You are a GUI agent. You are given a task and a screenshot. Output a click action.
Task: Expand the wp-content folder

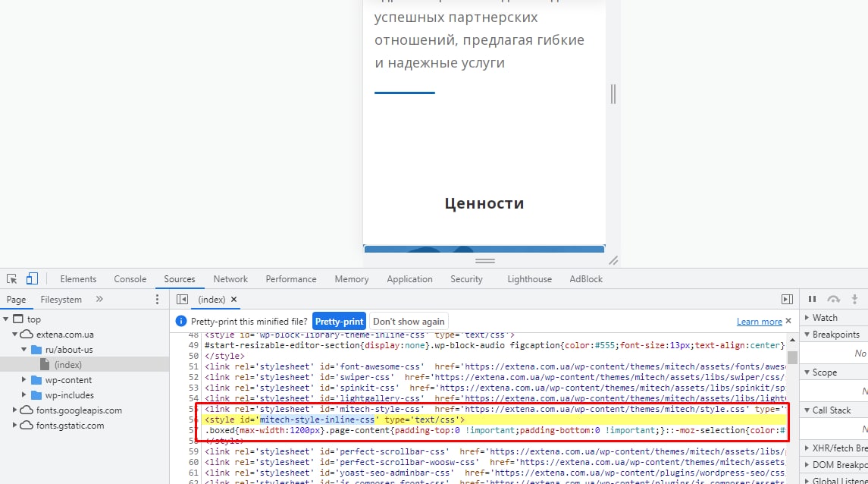tap(24, 380)
